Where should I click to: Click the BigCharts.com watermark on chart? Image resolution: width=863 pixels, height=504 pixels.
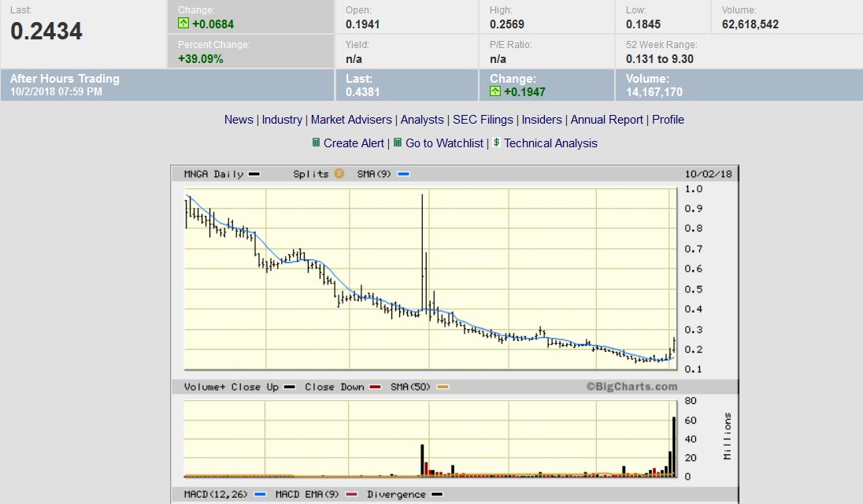pyautogui.click(x=632, y=387)
